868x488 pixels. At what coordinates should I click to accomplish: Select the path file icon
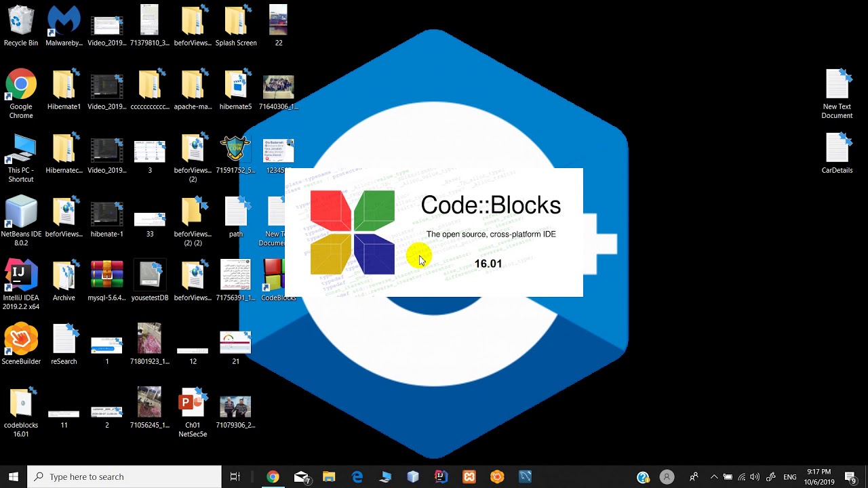(x=235, y=217)
